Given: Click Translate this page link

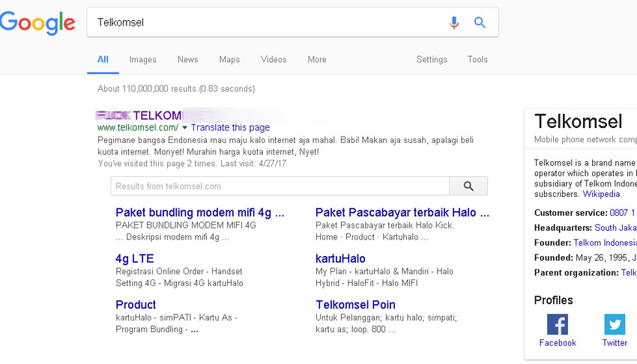Looking at the screenshot, I should pos(230,128).
